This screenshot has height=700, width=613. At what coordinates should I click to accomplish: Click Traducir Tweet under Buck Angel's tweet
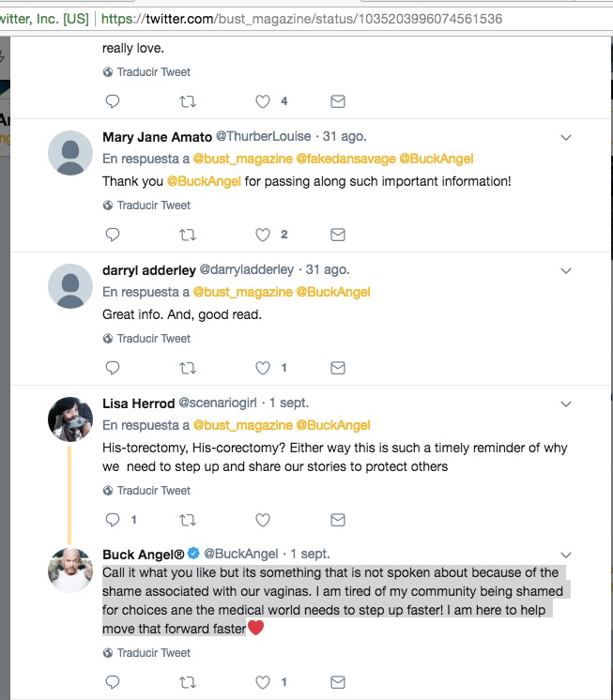pyautogui.click(x=154, y=653)
